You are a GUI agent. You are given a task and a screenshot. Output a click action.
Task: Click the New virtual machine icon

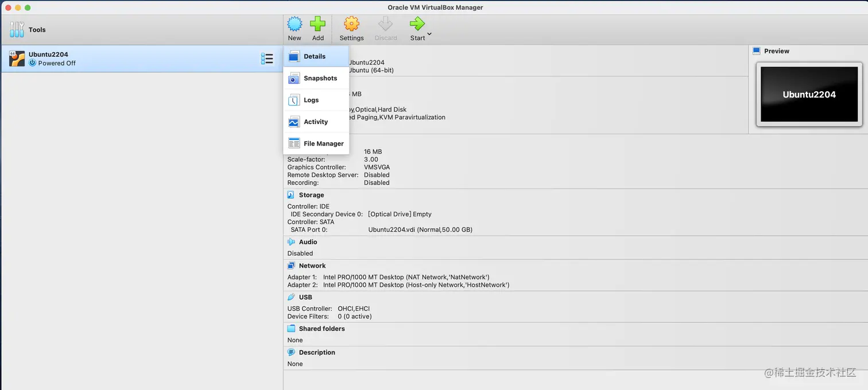[294, 24]
